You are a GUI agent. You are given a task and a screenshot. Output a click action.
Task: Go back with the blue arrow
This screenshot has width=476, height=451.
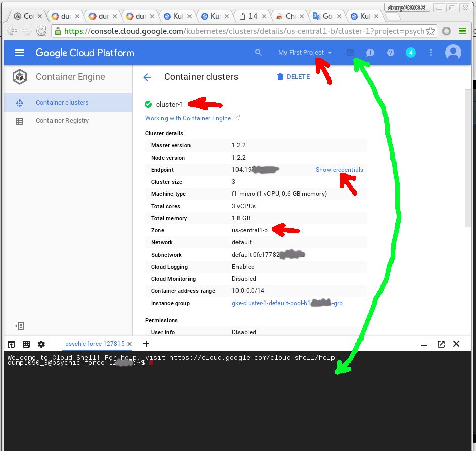pos(147,77)
